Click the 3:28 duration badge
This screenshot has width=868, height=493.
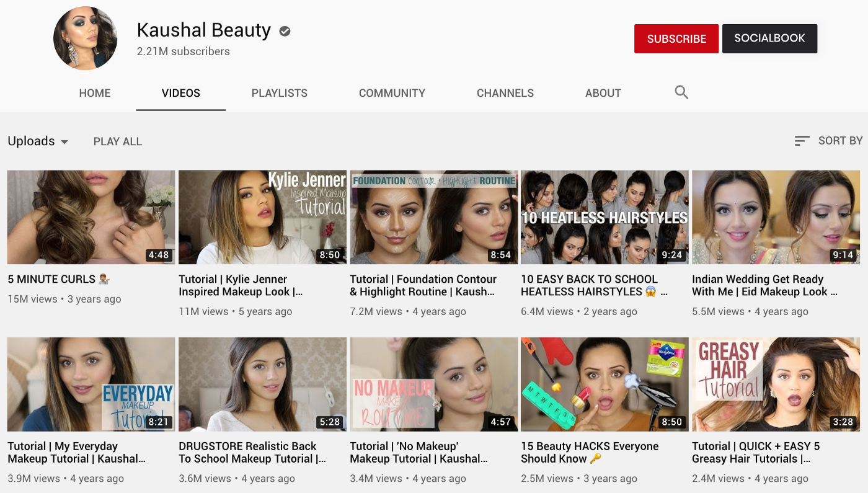[843, 422]
